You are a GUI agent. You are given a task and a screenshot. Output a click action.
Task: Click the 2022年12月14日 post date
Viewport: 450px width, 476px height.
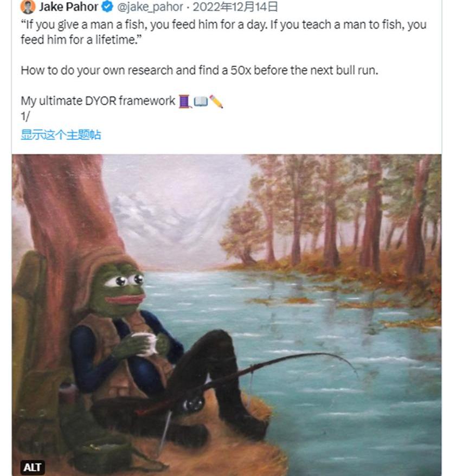(235, 7)
